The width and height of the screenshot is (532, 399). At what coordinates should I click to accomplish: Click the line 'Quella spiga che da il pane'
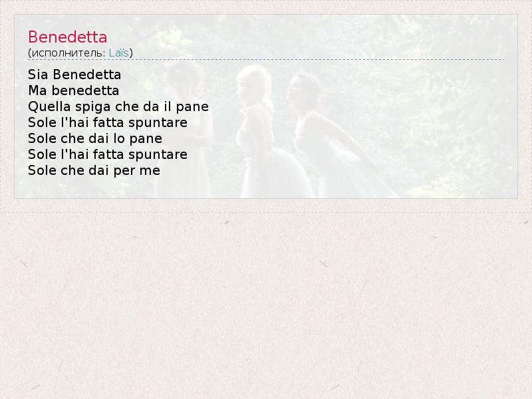[x=118, y=106]
